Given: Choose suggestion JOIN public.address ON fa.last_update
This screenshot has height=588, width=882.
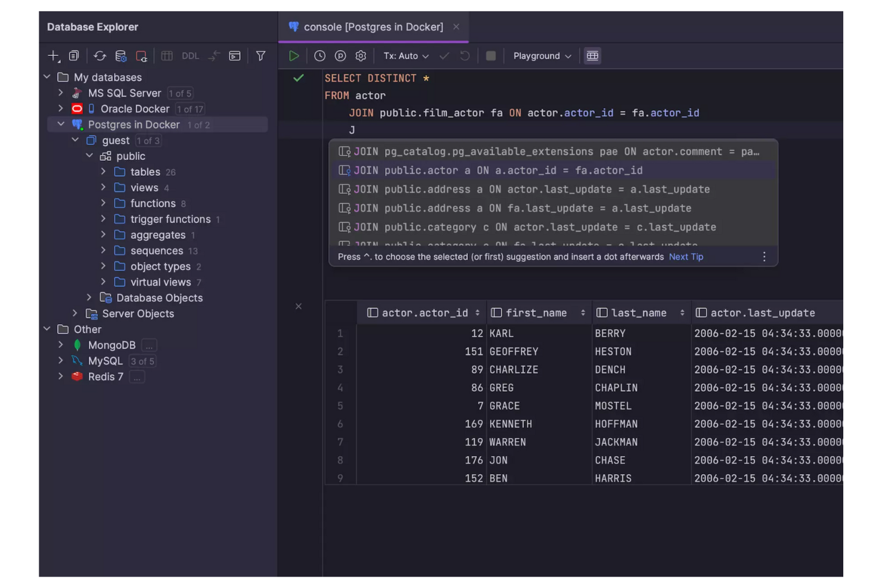Looking at the screenshot, I should tap(553, 209).
